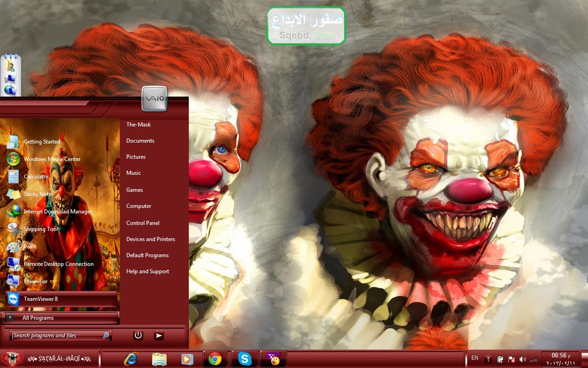Image resolution: width=588 pixels, height=368 pixels.
Task: Open Help and Support
Action: pos(147,271)
